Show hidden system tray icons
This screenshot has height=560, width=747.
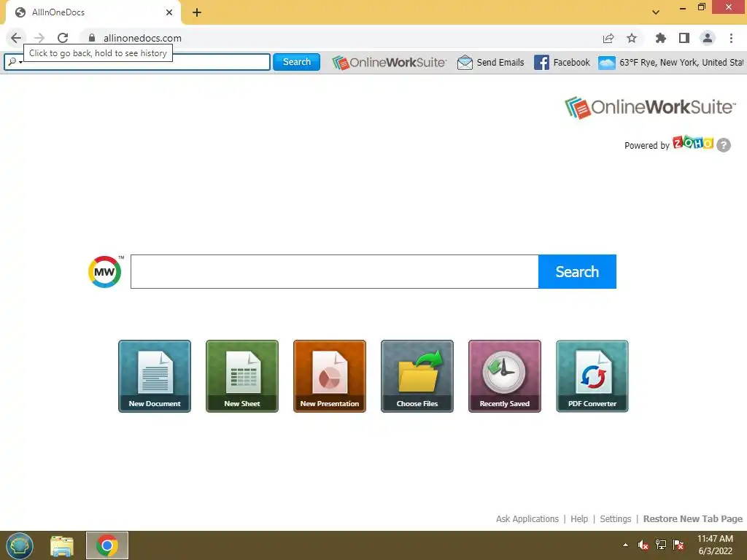(x=625, y=545)
